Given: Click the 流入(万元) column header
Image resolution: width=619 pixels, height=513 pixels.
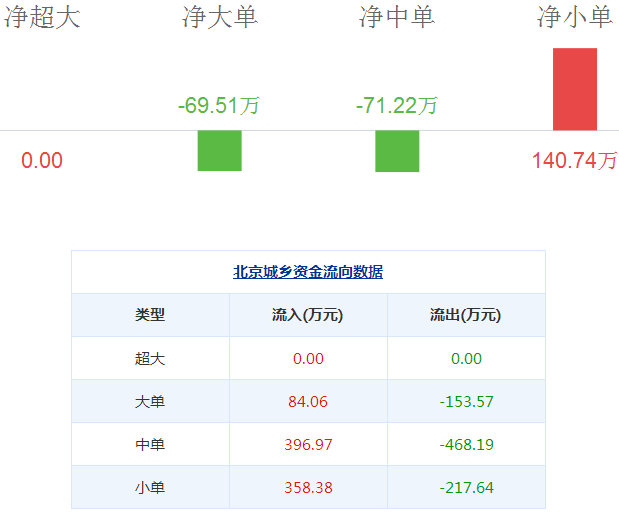Looking at the screenshot, I should click(x=308, y=315).
